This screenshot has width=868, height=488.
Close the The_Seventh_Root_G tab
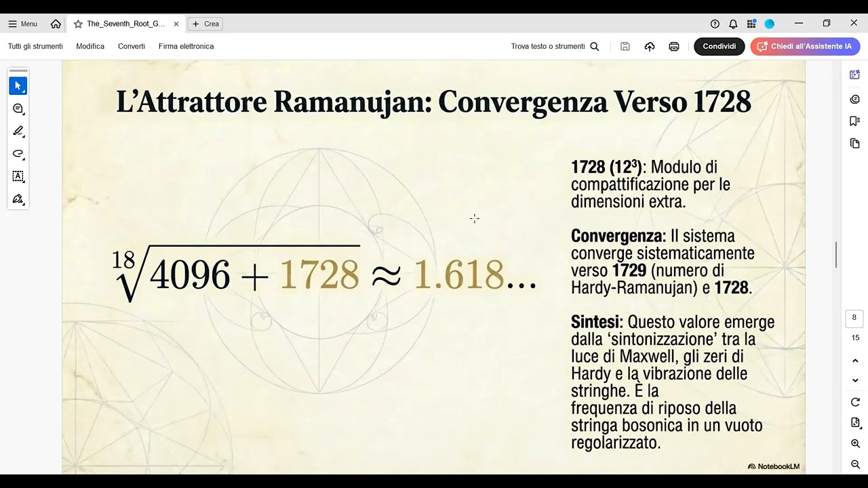176,24
